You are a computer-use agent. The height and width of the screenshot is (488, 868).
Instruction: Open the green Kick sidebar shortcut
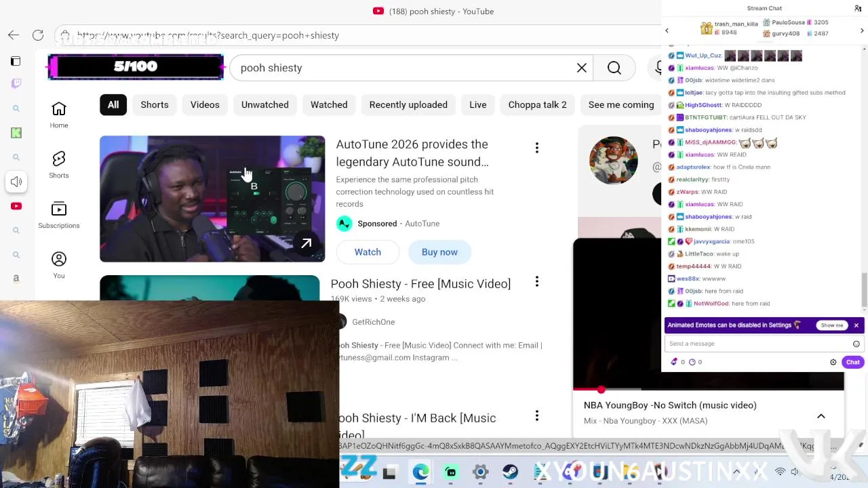click(x=16, y=133)
